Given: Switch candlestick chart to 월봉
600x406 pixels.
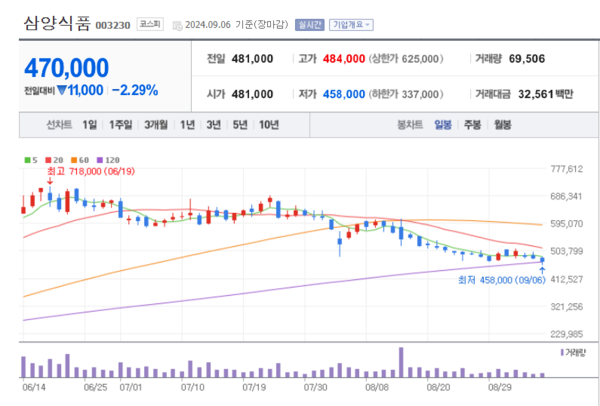Looking at the screenshot, I should pos(502,125).
